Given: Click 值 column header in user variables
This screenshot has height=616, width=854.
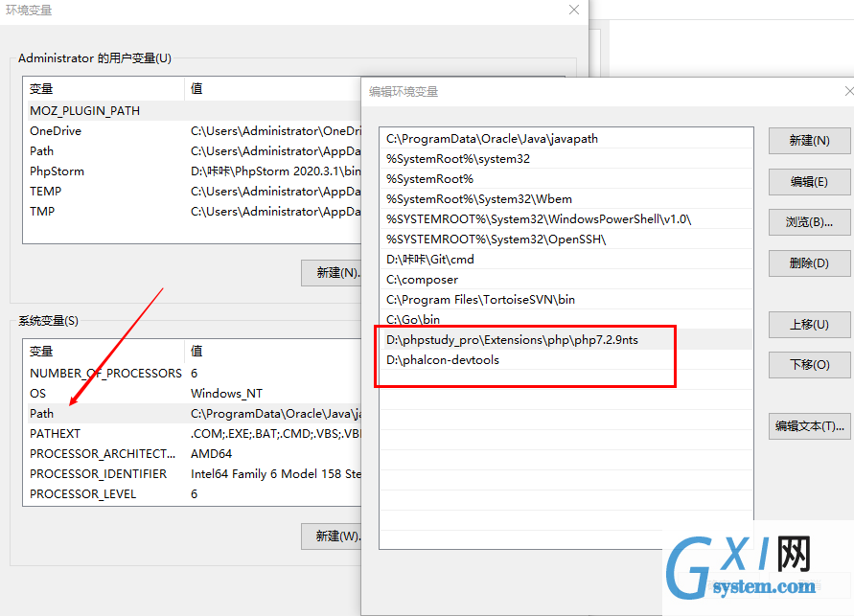Looking at the screenshot, I should pyautogui.click(x=273, y=89).
